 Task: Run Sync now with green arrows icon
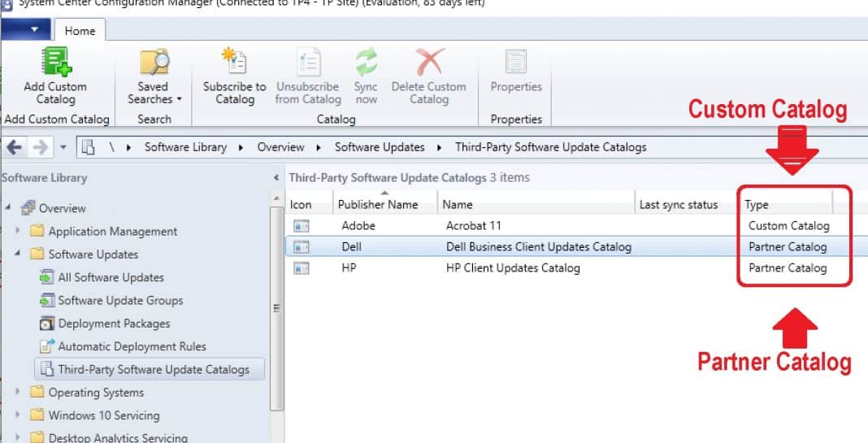point(366,62)
